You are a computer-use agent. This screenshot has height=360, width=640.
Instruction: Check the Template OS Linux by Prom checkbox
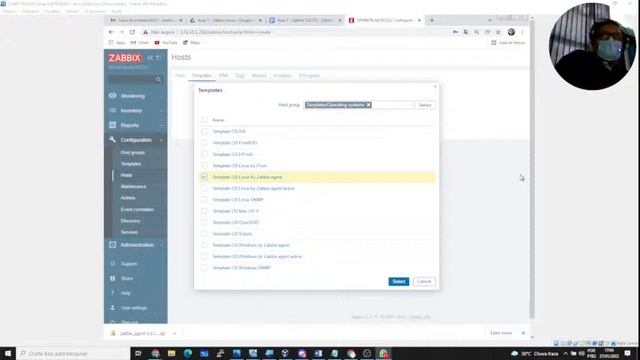pyautogui.click(x=204, y=166)
